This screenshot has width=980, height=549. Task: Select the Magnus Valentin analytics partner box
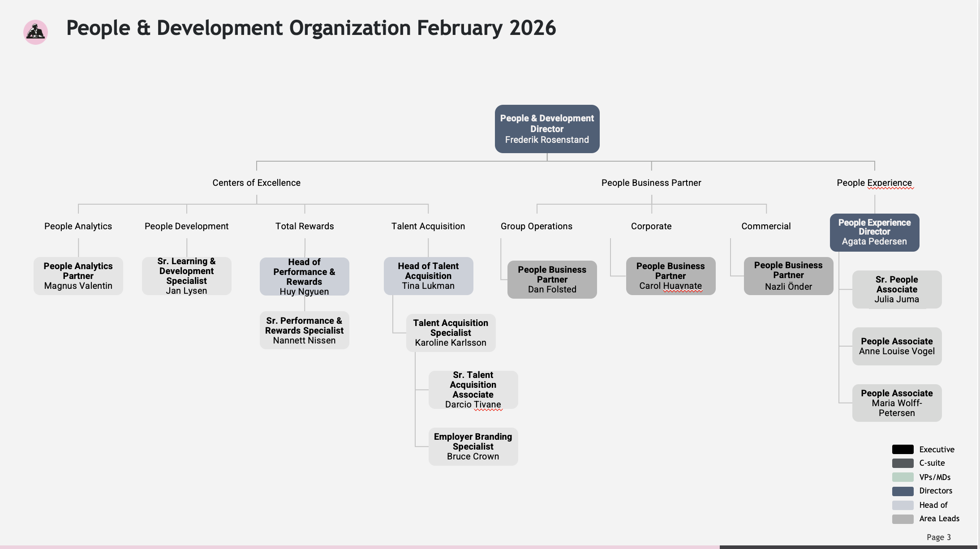78,276
